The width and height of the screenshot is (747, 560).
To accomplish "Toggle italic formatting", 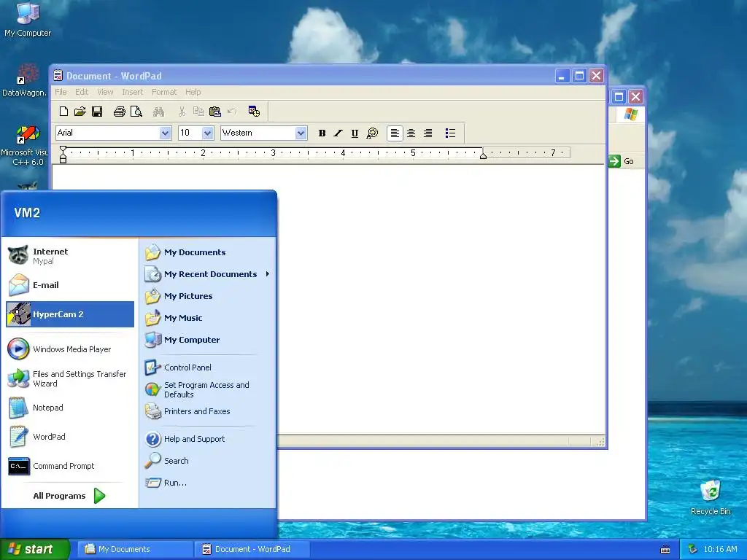I will (x=338, y=133).
